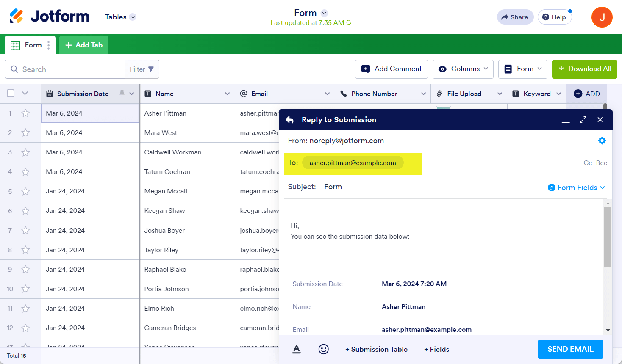Click the pin icon on Submission Date column
Viewport: 622px width, 364px height.
tap(122, 93)
